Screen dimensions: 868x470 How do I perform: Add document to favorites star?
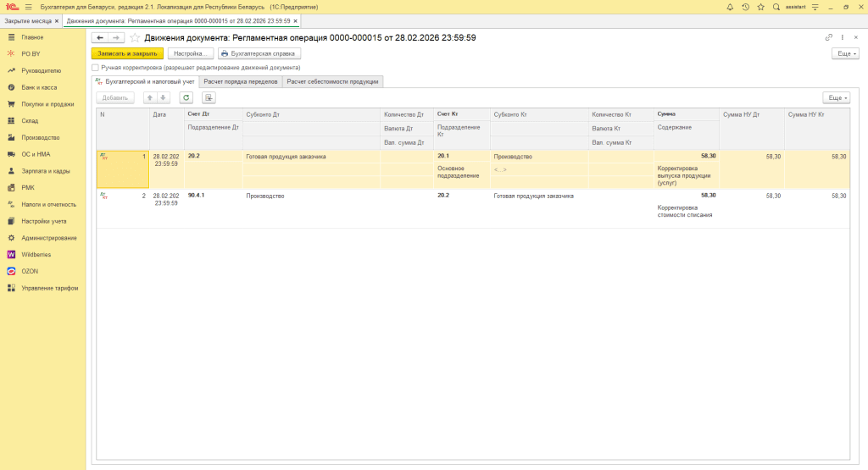point(135,37)
